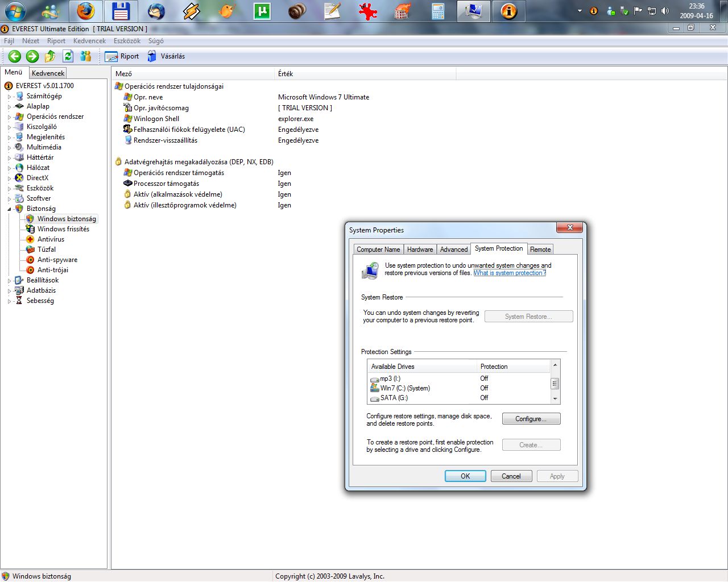Switch to the Kedvencek side panel tab
Viewport: 728px width, 582px height.
pos(48,73)
